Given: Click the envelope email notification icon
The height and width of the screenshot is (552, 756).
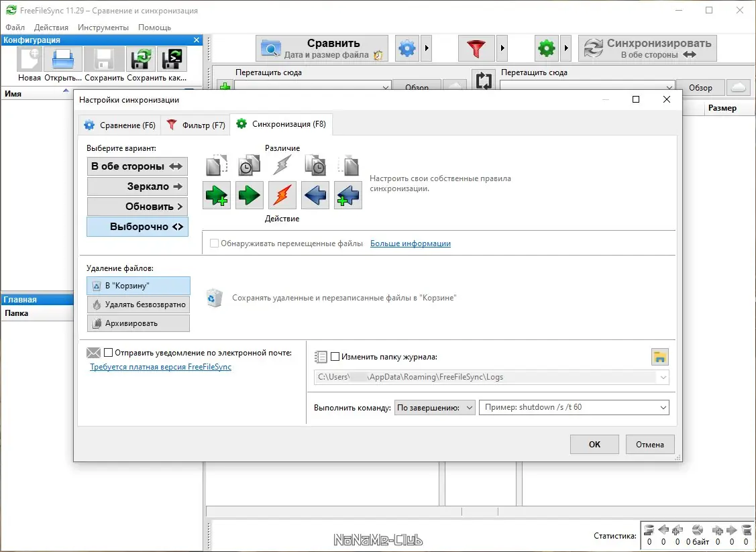Looking at the screenshot, I should (x=93, y=353).
